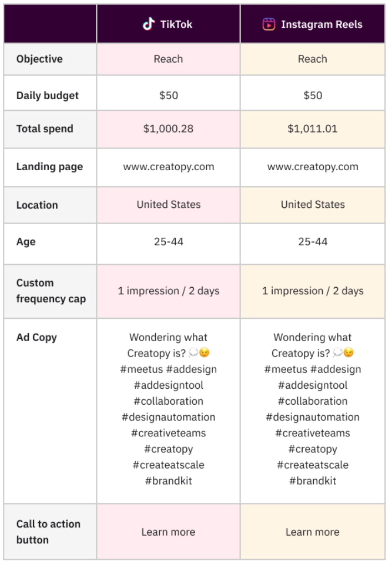Select the Instagram Reels column header
Viewport: 392px width, 565px height.
click(x=313, y=24)
